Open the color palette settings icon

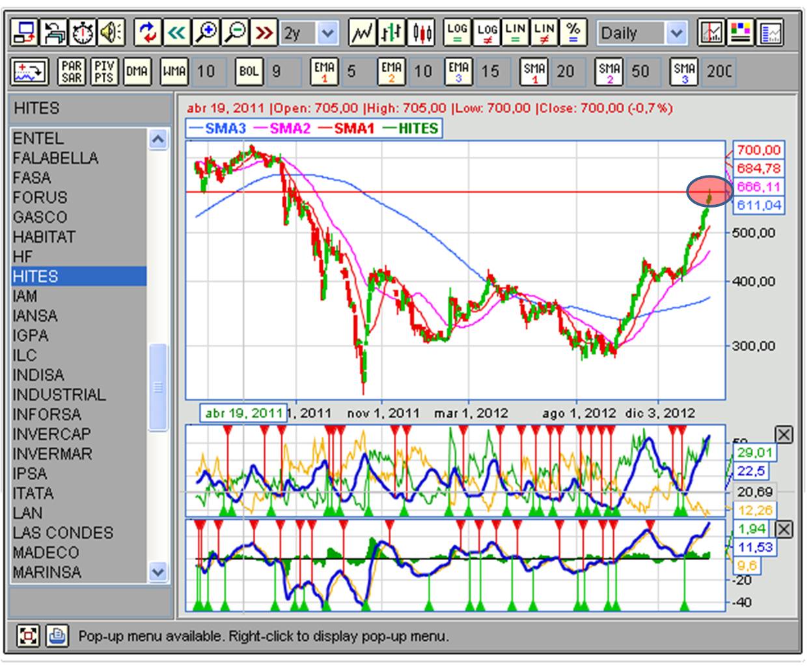coord(741,33)
